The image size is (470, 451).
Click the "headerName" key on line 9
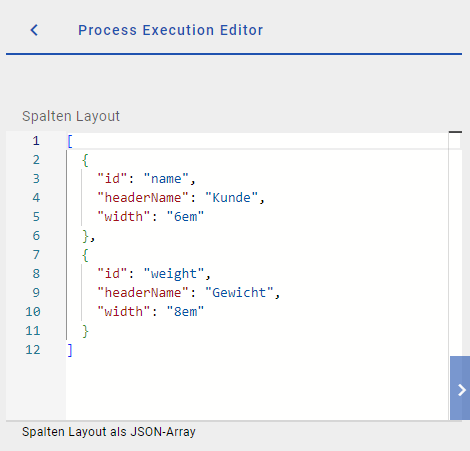click(x=143, y=293)
